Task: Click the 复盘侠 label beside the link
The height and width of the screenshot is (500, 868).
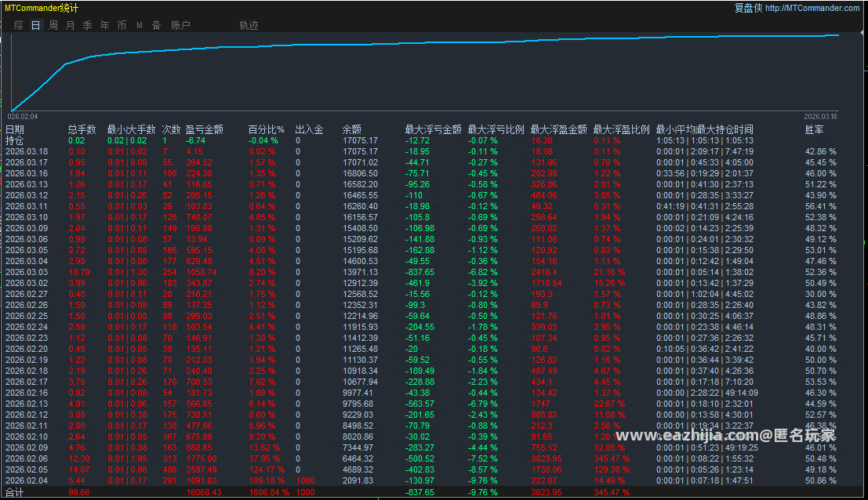Action: [748, 8]
